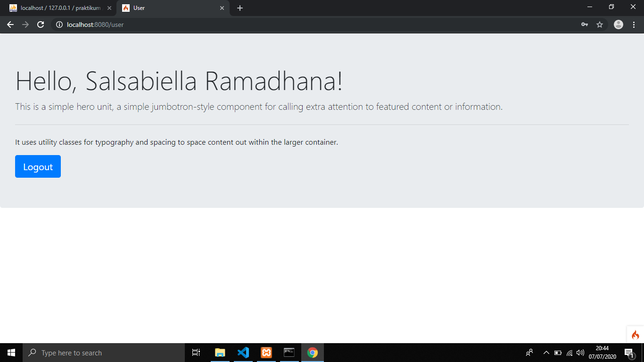Image resolution: width=644 pixels, height=362 pixels.
Task: Restore down the Chrome window
Action: [x=611, y=7]
